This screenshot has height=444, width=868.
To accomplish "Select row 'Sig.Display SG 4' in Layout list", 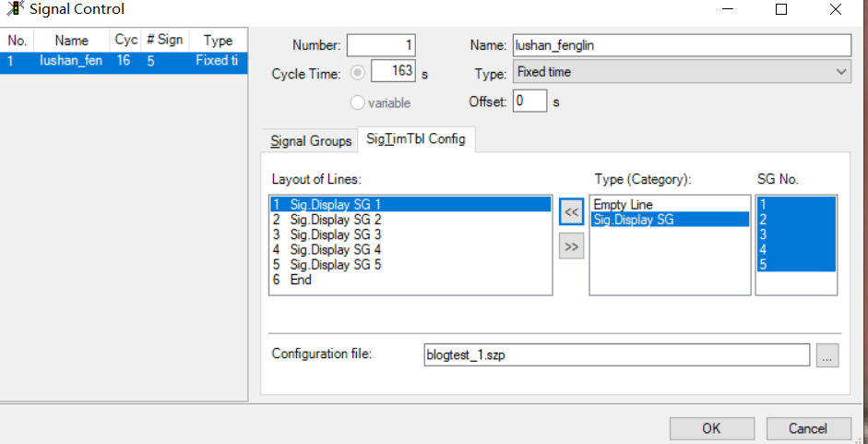I will [410, 249].
